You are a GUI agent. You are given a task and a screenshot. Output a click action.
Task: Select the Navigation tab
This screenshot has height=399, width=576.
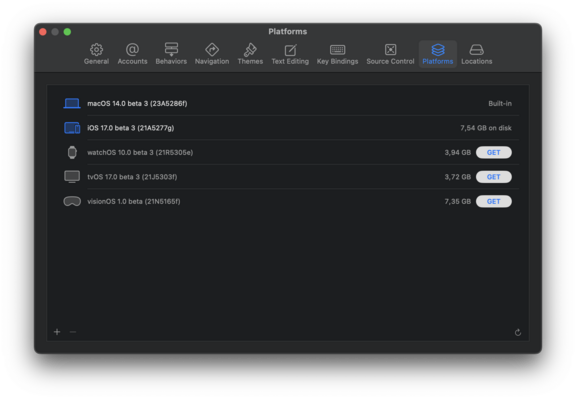coord(212,54)
